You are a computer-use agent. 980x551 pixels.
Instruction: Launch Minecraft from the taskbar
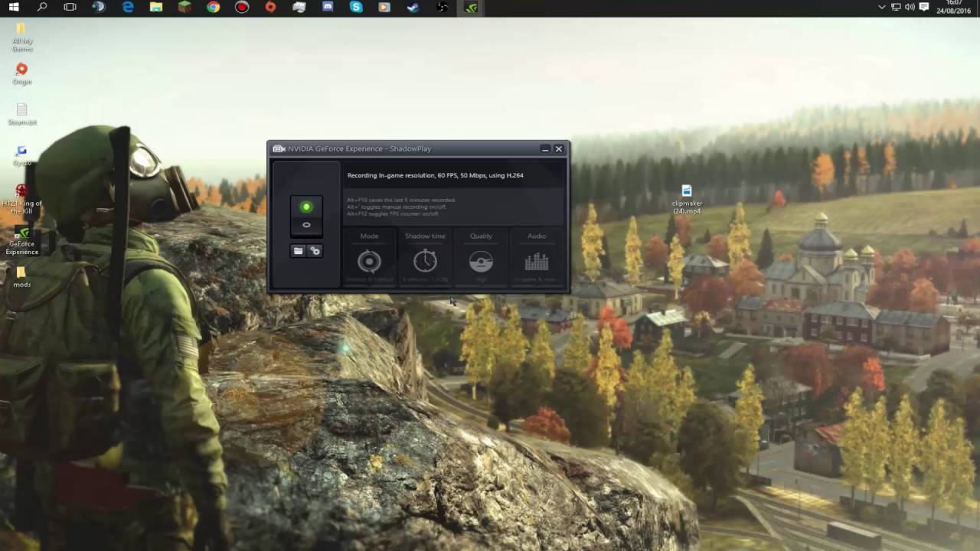coord(185,8)
